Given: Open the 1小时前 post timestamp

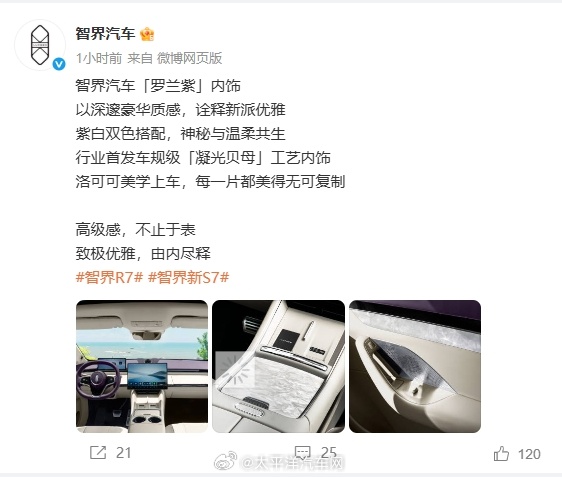Looking at the screenshot, I should click(x=99, y=58).
